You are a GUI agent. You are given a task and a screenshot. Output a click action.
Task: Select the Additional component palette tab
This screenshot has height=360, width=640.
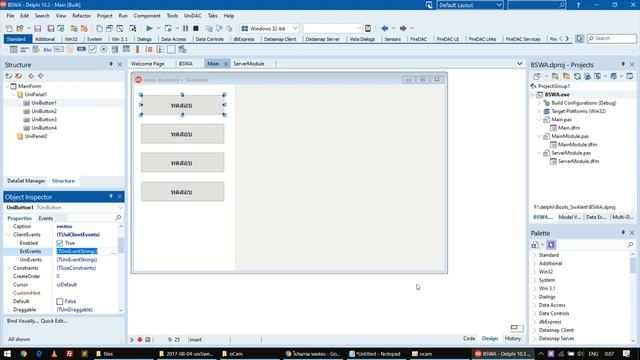pyautogui.click(x=44, y=39)
